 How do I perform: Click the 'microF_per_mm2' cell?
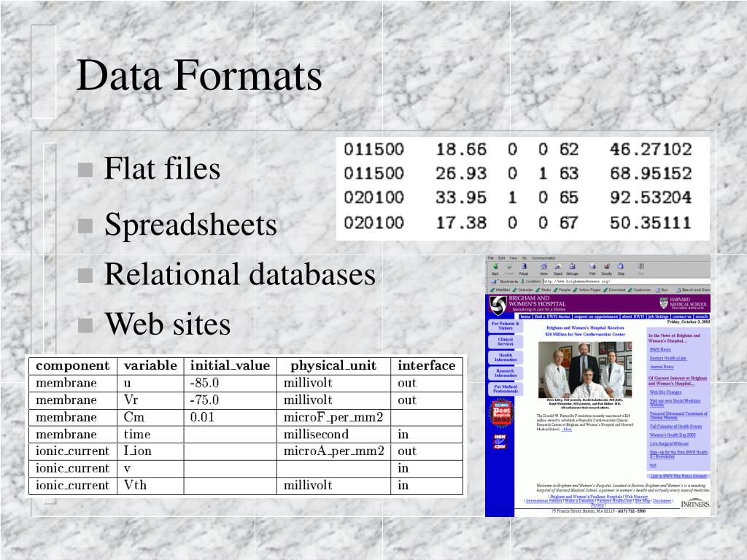(x=333, y=418)
